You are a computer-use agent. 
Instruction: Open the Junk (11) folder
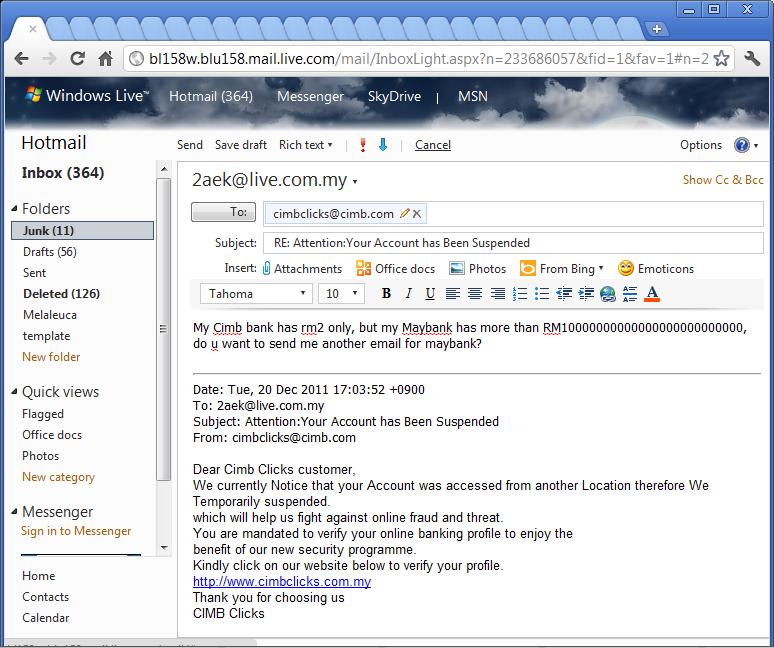[82, 230]
